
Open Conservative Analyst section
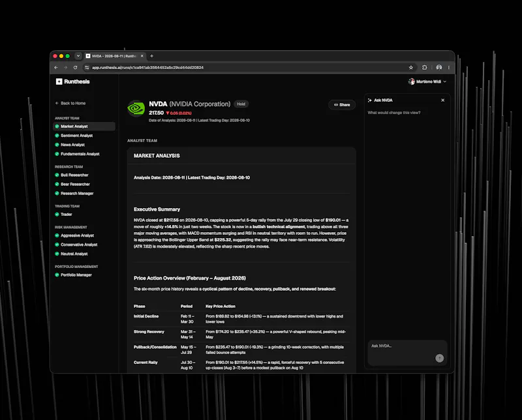click(x=76, y=245)
